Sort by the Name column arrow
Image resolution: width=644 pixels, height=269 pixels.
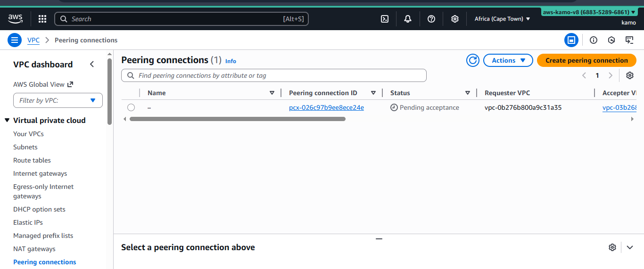coord(272,93)
